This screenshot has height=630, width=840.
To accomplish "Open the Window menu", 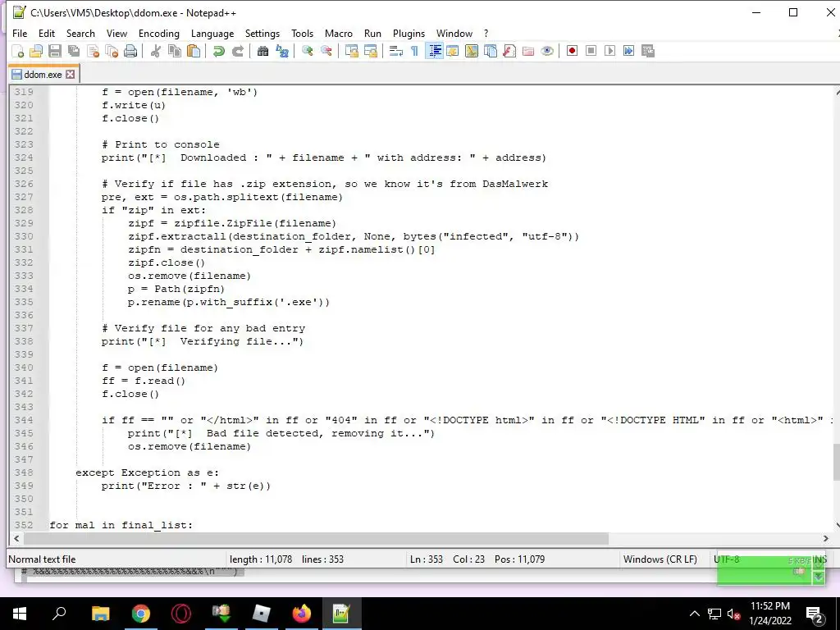I will [x=454, y=33].
